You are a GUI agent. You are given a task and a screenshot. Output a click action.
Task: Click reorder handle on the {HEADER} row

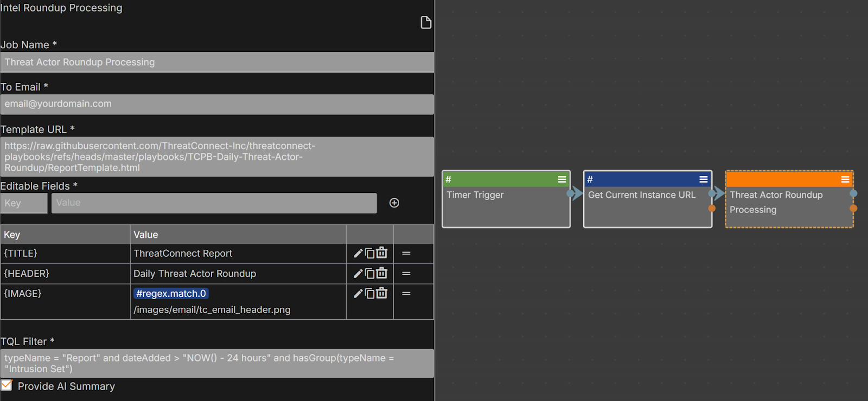click(406, 274)
